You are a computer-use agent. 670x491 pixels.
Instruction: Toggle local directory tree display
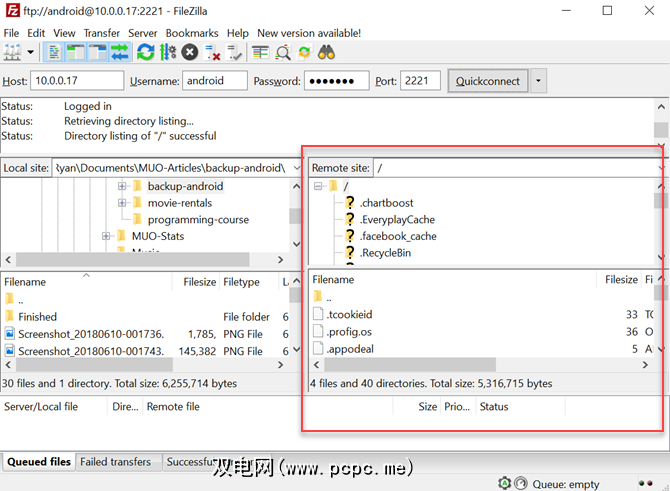[76, 53]
